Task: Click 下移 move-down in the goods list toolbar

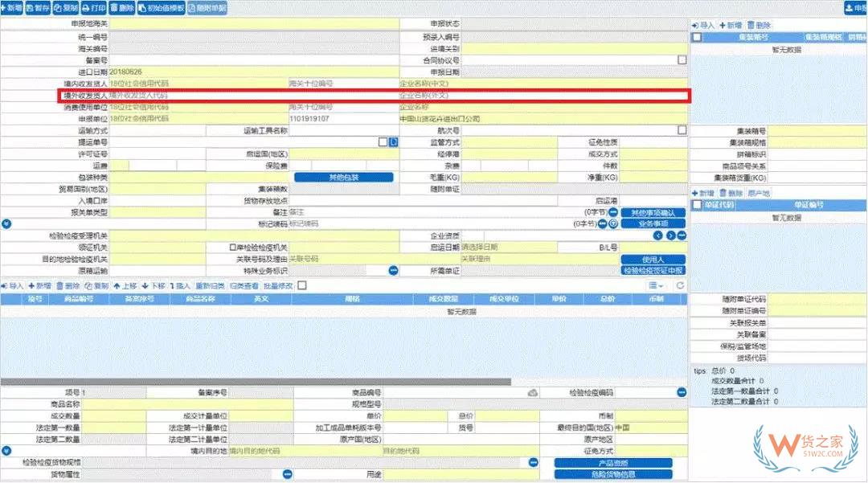Action: coord(154,286)
